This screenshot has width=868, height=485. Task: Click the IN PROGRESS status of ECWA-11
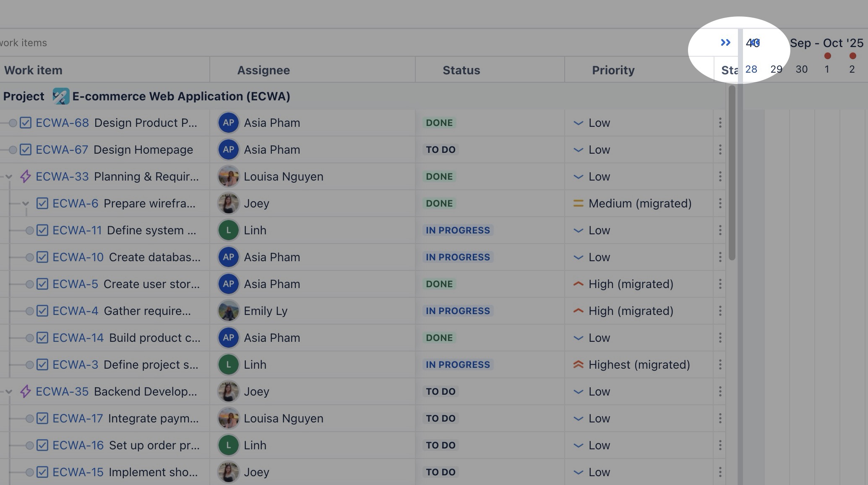pos(458,230)
